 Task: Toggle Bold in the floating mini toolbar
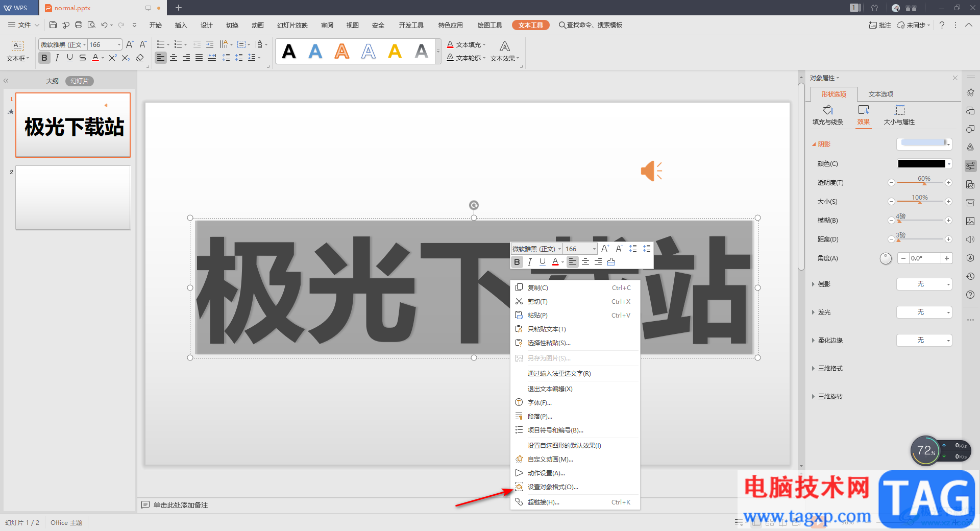tap(517, 262)
